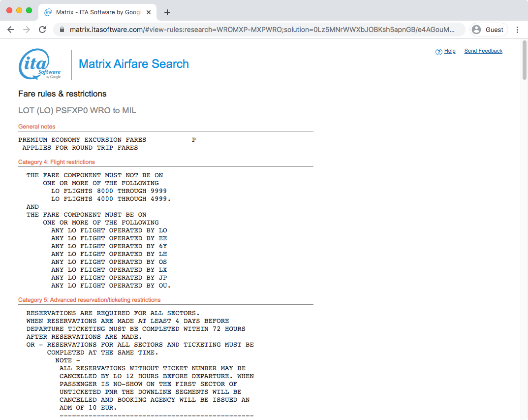Click the ITA Software logo

click(x=40, y=65)
